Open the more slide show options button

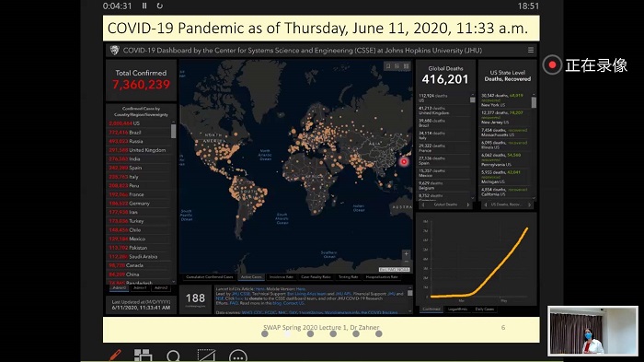click(238, 356)
